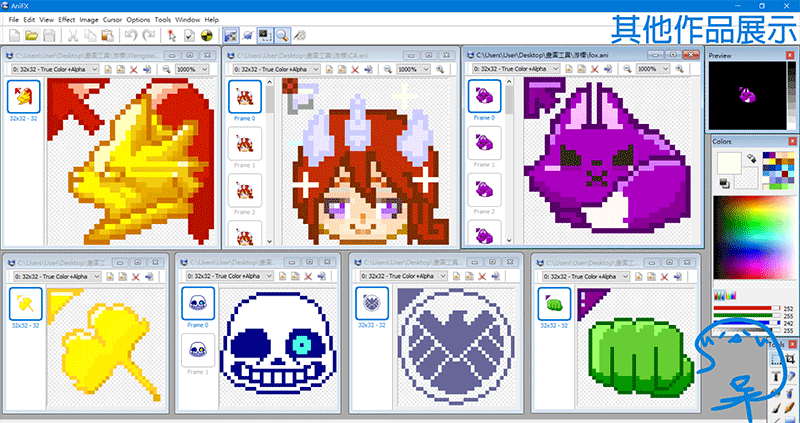This screenshot has height=423, width=800.
Task: Click the red X delete icon in skull window
Action: point(309,276)
